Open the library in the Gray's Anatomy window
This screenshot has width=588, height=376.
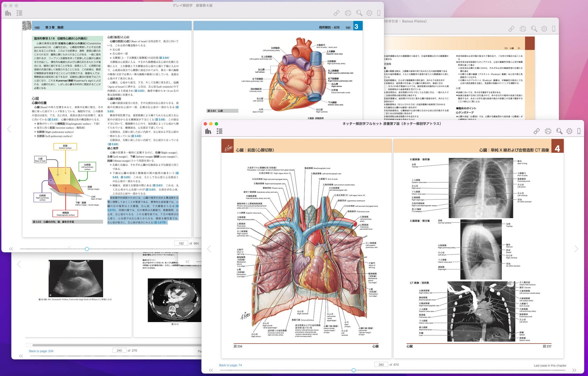[x=8, y=13]
